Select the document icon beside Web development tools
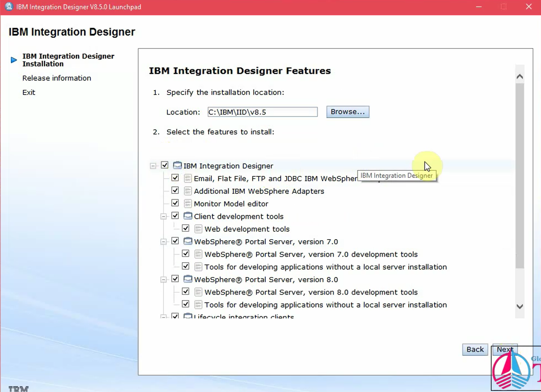 [198, 228]
